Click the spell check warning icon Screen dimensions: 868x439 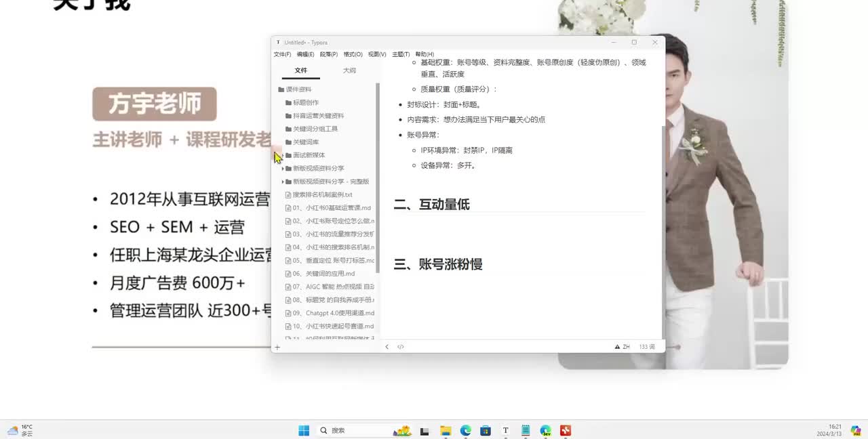point(617,347)
